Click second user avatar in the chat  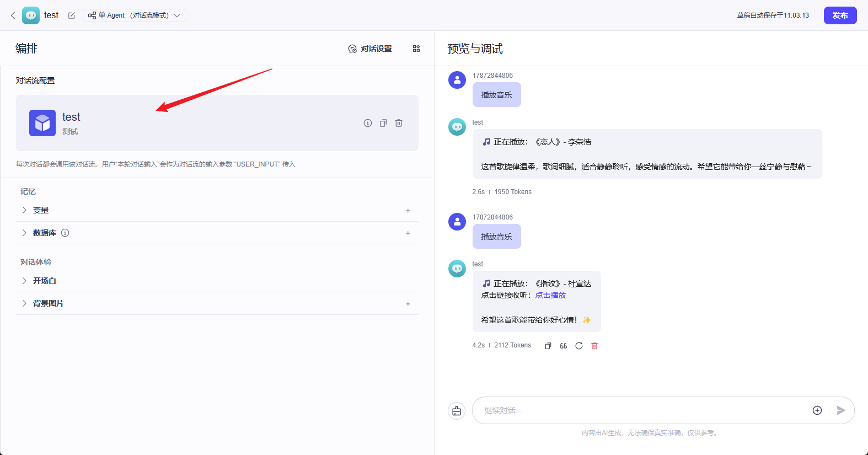pos(457,222)
